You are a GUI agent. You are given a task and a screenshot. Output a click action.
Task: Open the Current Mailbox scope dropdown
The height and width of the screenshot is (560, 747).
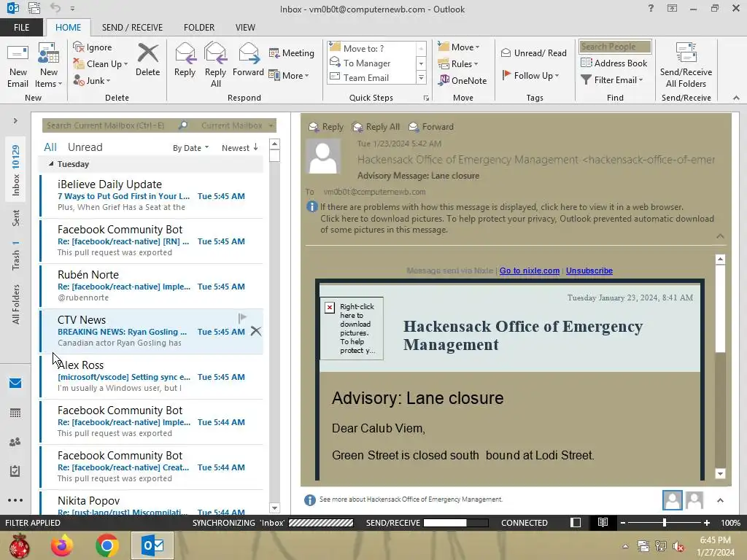click(237, 125)
